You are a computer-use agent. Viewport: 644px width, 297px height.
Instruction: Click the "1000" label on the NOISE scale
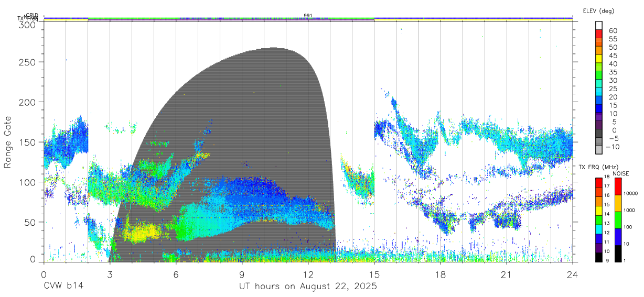click(x=630, y=210)
